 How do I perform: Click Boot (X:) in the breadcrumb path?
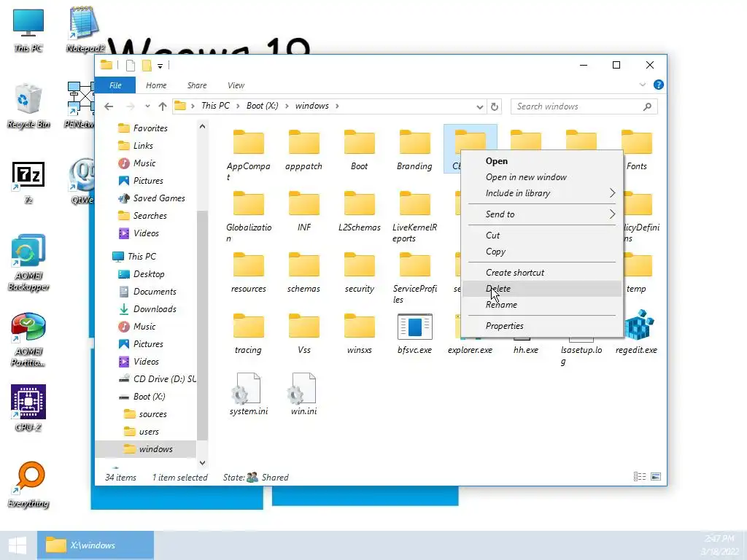262,106
